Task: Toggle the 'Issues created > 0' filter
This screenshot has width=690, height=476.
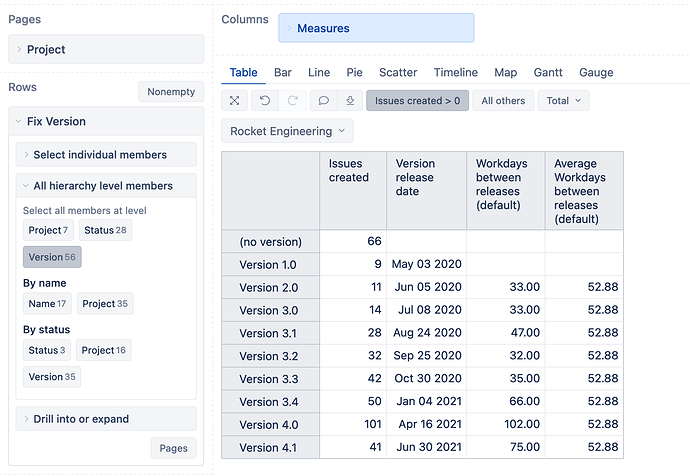Action: pos(417,101)
